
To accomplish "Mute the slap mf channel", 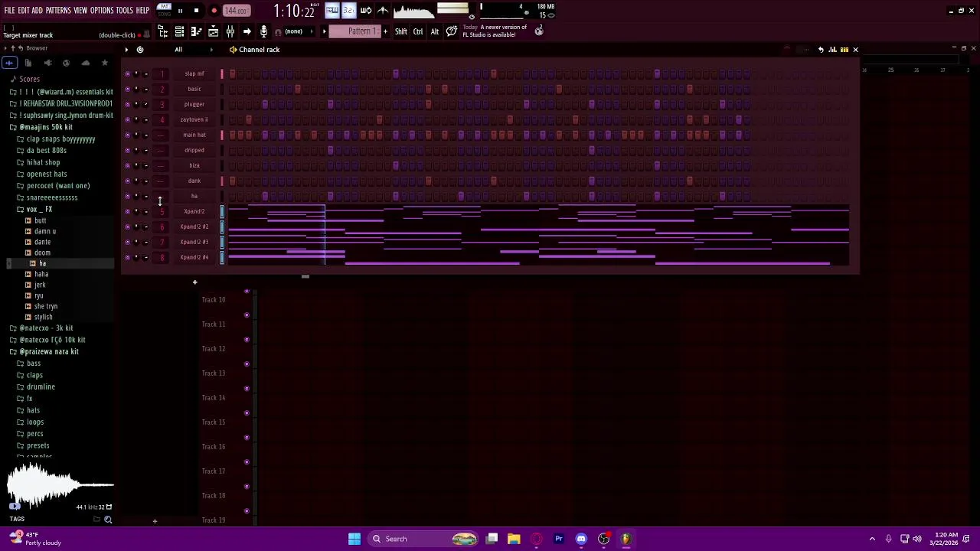I will tap(127, 74).
